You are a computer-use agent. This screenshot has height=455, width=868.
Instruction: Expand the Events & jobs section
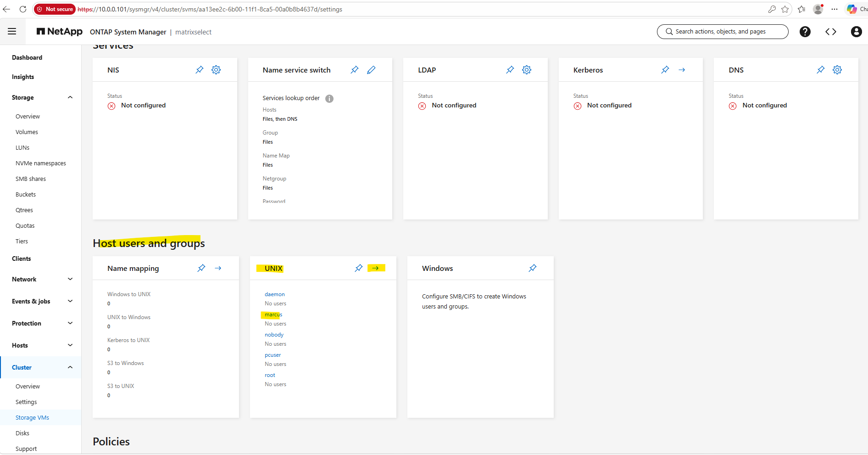coord(70,301)
